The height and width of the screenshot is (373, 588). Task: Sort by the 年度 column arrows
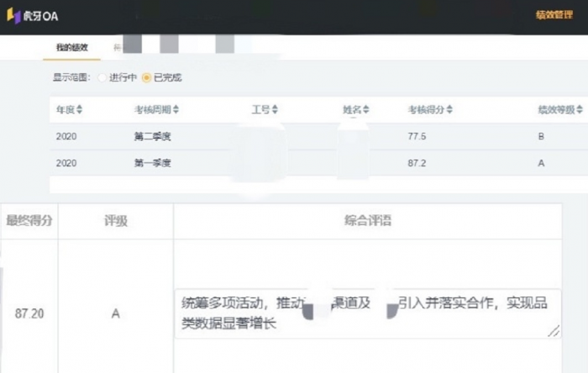point(79,109)
